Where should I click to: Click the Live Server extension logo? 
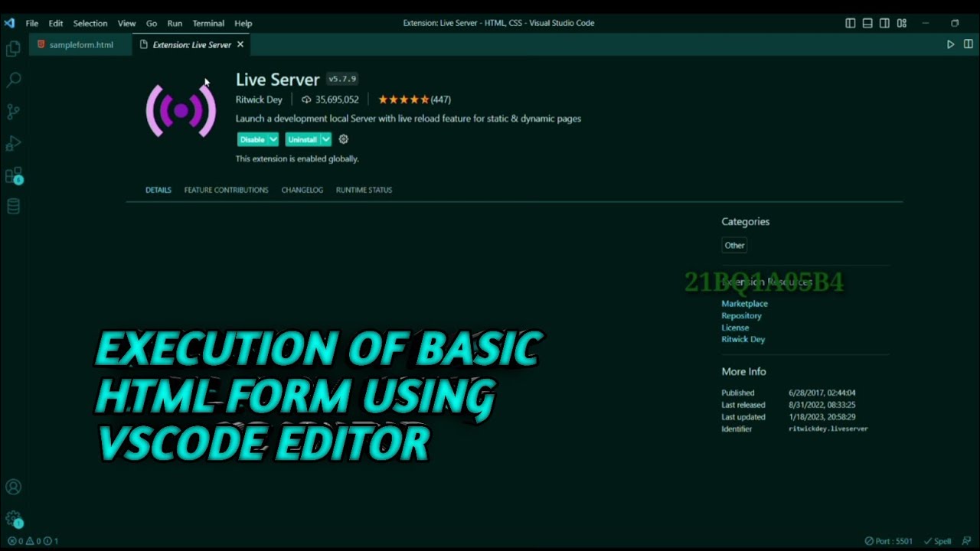coord(181,111)
